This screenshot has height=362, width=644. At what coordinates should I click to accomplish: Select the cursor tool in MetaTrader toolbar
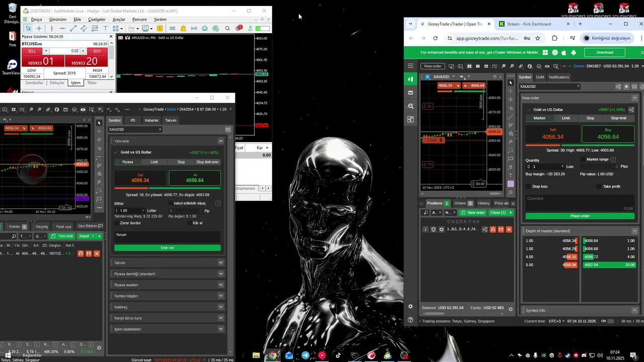[28, 28]
